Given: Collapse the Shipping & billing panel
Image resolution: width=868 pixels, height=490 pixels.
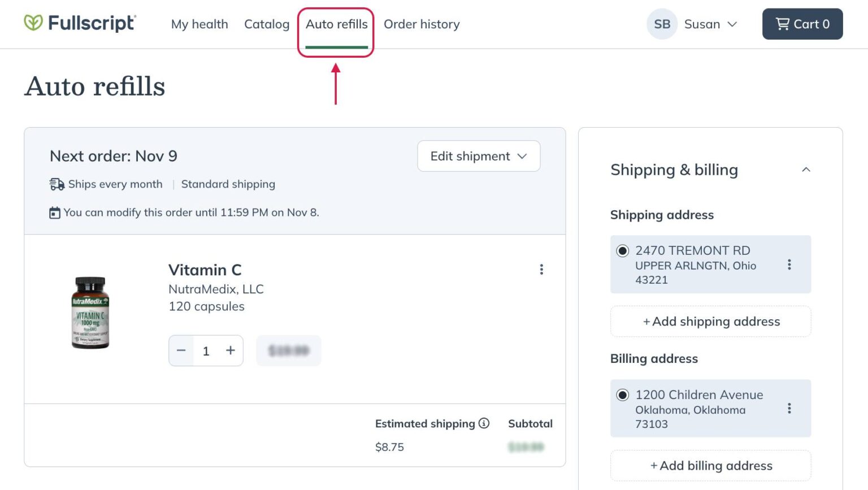Looking at the screenshot, I should pyautogui.click(x=806, y=170).
